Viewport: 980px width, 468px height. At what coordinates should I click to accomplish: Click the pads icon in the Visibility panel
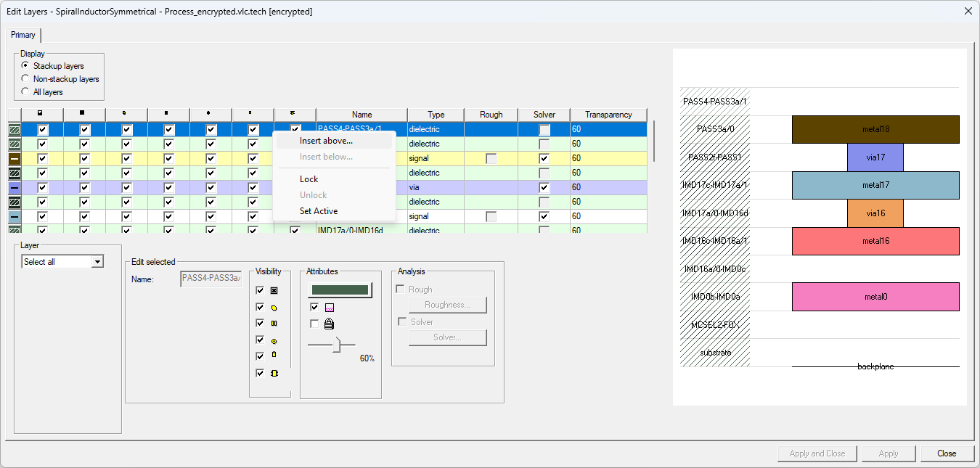(274, 323)
